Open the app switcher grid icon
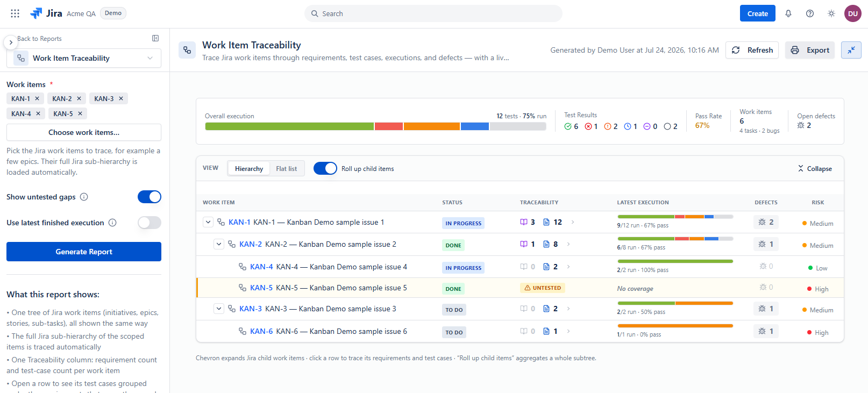The width and height of the screenshot is (868, 393). point(15,13)
